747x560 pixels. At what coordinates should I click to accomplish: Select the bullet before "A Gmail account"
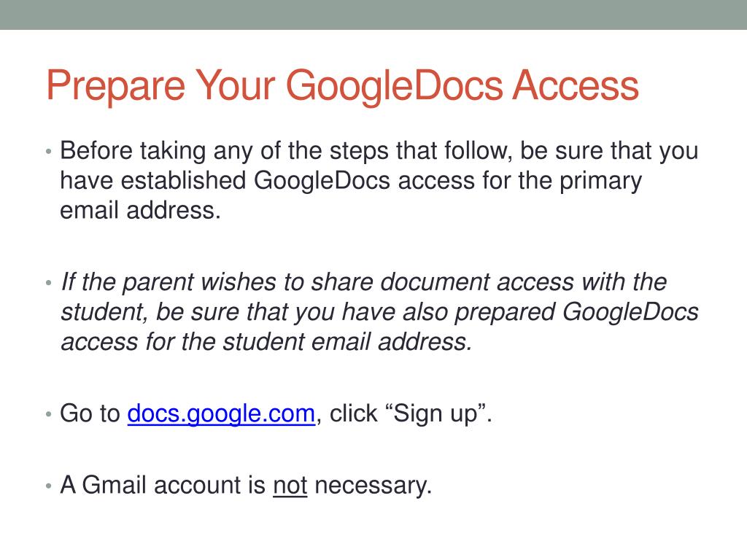[x=48, y=486]
